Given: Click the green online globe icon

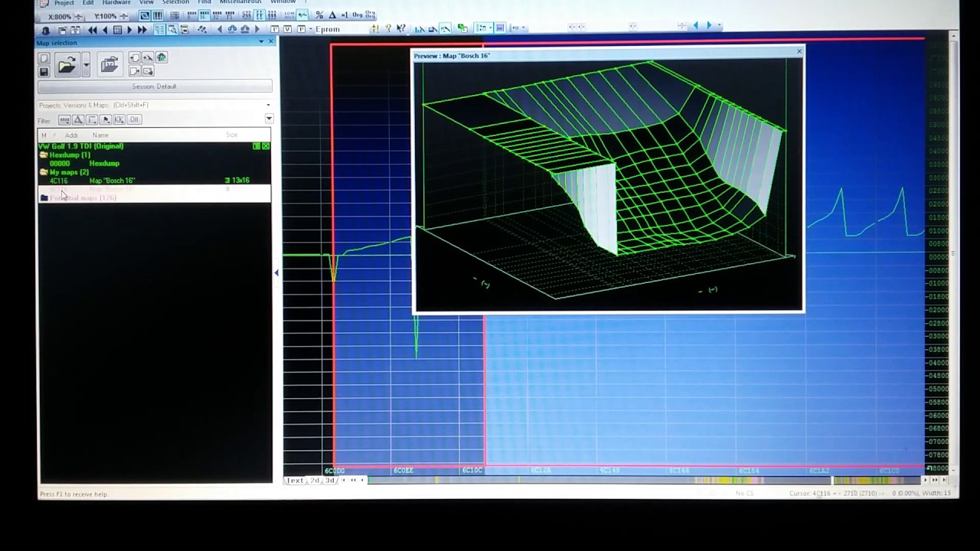Looking at the screenshot, I should tap(161, 57).
